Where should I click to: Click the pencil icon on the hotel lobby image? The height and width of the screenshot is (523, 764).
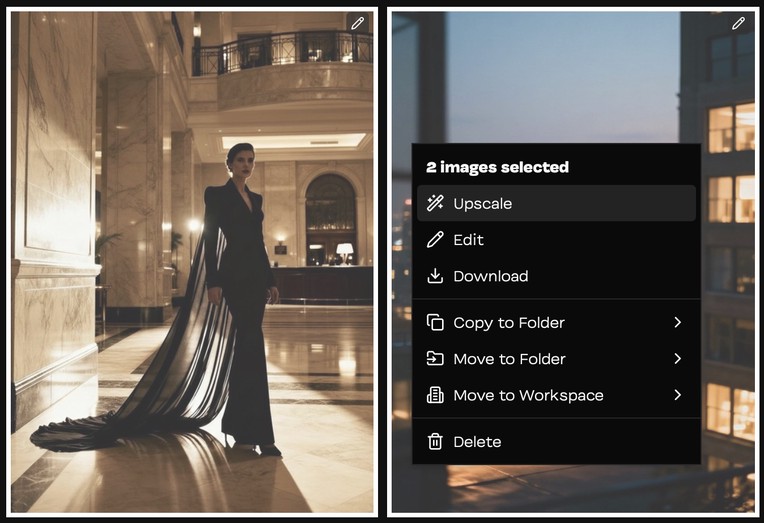(357, 23)
